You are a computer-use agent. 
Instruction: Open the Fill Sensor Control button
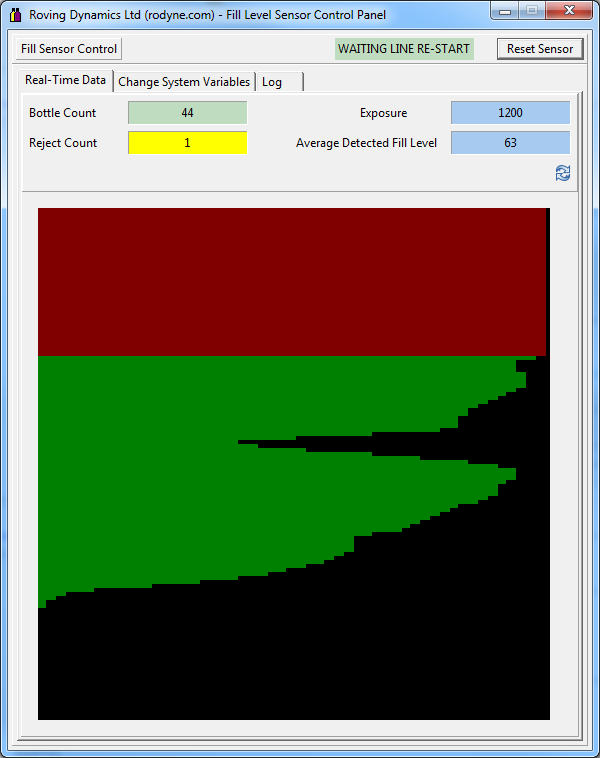tap(69, 49)
